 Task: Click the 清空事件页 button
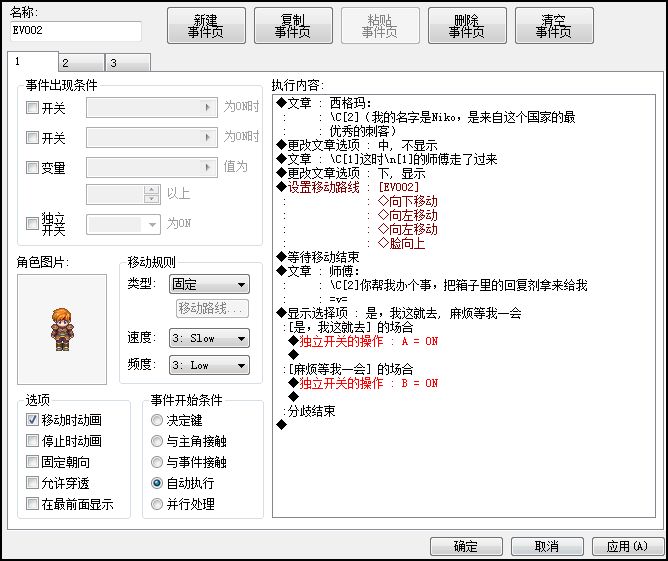point(554,26)
